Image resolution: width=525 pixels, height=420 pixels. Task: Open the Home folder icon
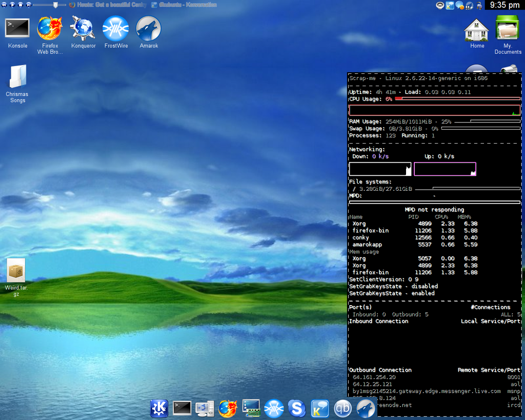pyautogui.click(x=477, y=30)
